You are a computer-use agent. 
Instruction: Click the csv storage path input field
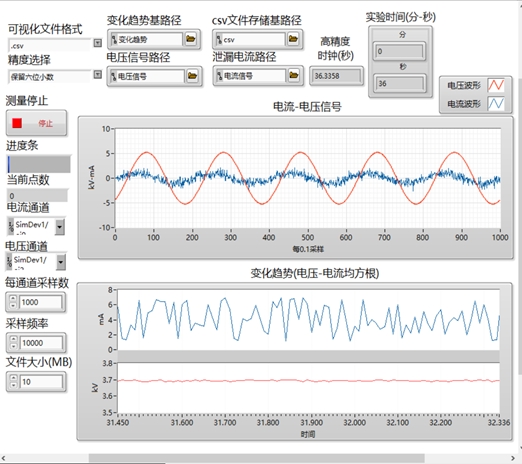pyautogui.click(x=254, y=39)
